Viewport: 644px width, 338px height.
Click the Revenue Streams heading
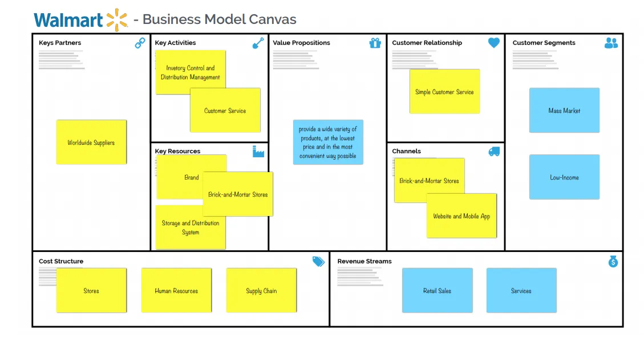pos(364,261)
